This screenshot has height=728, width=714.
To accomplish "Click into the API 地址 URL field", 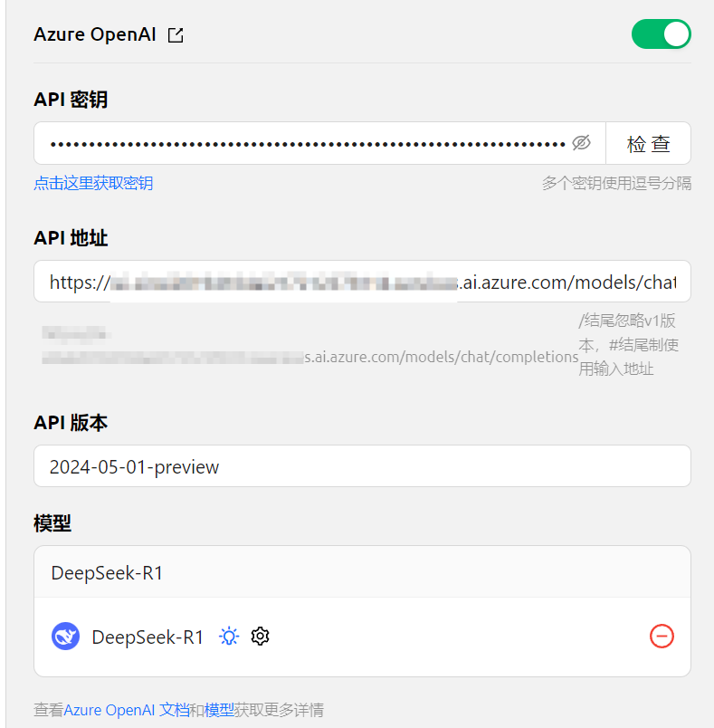I will pos(362,282).
